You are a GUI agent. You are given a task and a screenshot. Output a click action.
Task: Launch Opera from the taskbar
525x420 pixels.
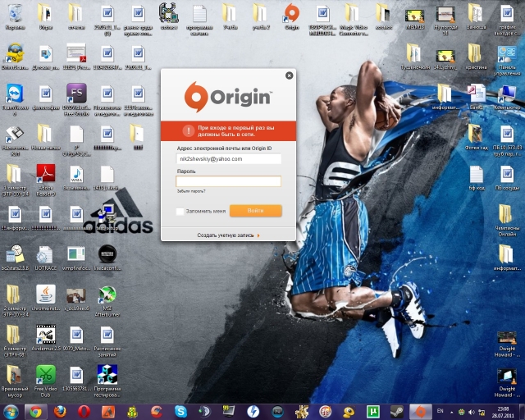(84, 412)
